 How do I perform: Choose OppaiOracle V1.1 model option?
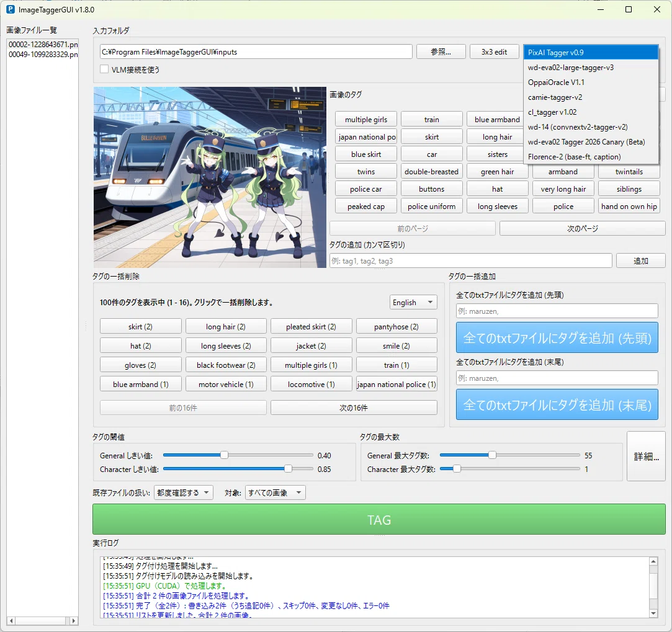[x=591, y=82]
